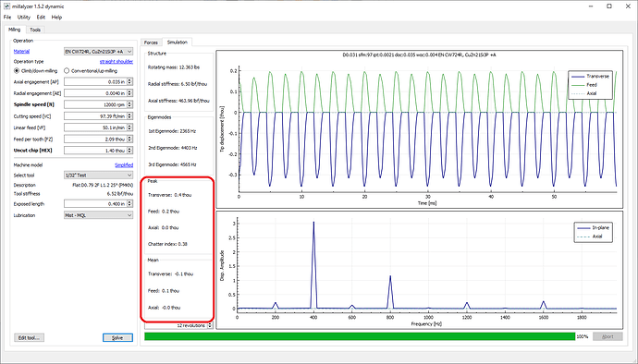Adjust the Cutting speed stepper arrows
The width and height of the screenshot is (638, 364).
coord(129,116)
